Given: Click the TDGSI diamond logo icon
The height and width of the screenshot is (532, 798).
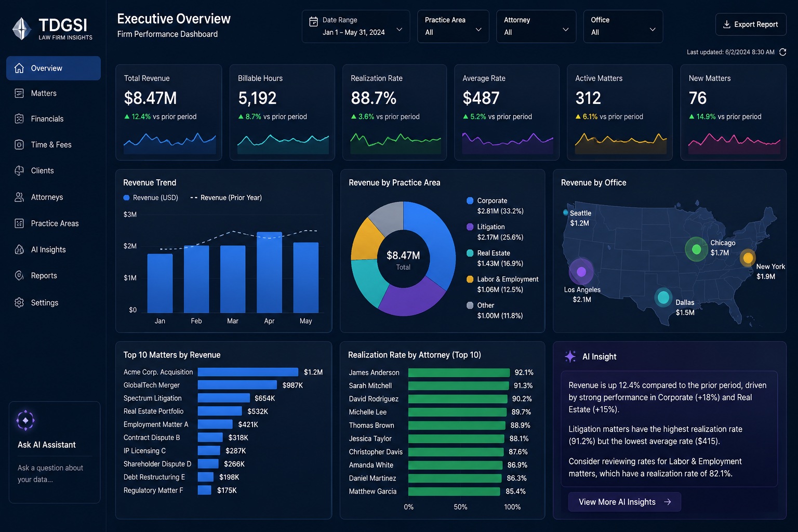Looking at the screenshot, I should 21,29.
